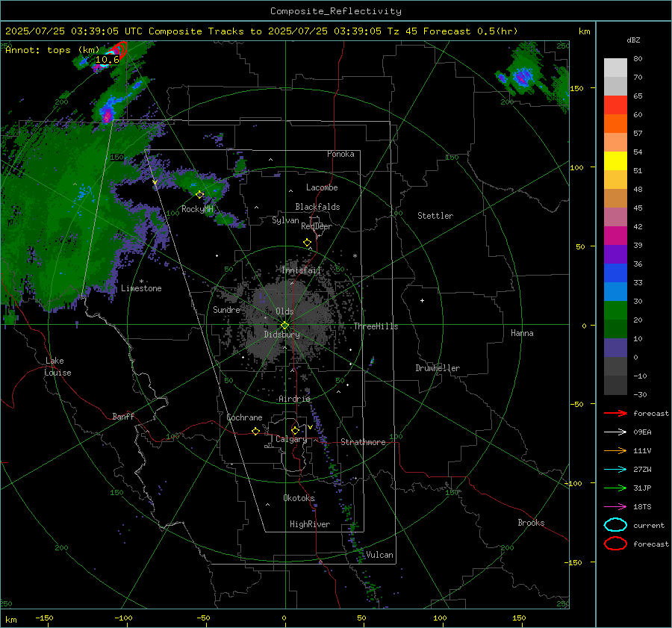This screenshot has height=628, width=672.
Task: Click the Okotoks map label
Action: (x=299, y=498)
